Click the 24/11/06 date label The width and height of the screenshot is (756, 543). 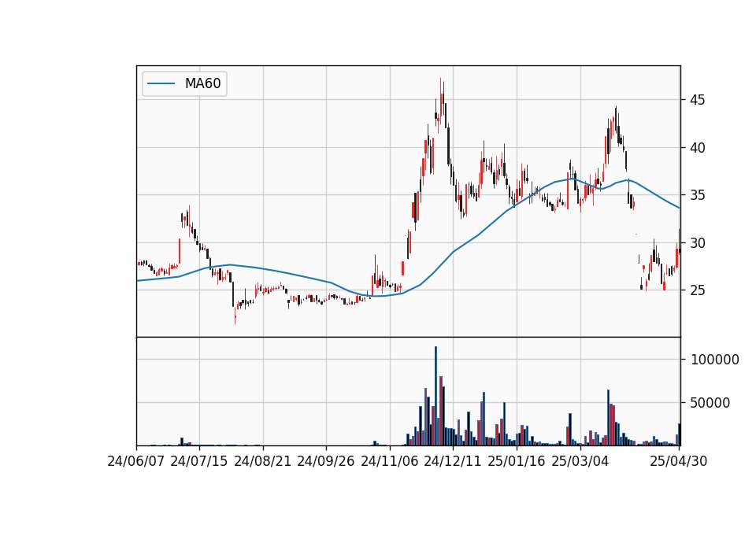pyautogui.click(x=390, y=461)
